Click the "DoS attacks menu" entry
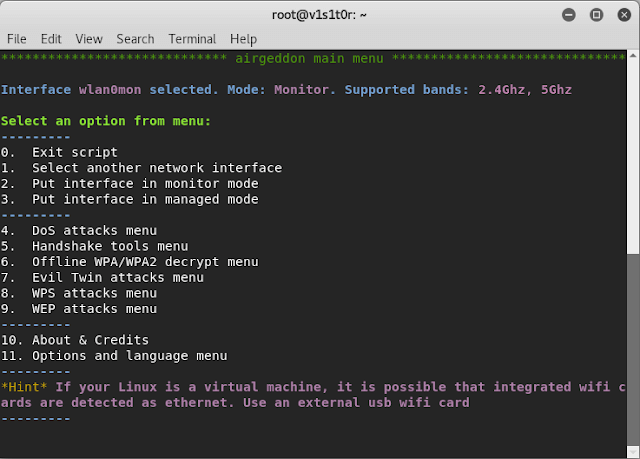 (x=94, y=230)
